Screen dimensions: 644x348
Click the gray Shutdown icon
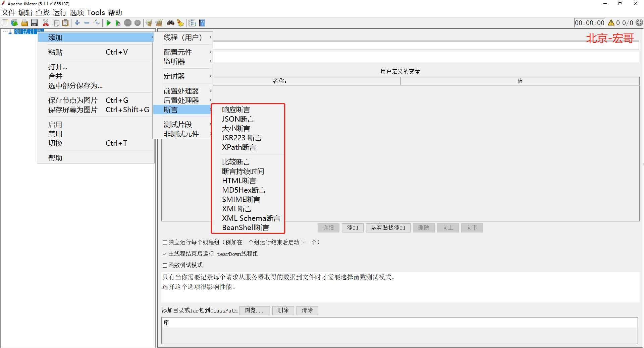coord(138,23)
